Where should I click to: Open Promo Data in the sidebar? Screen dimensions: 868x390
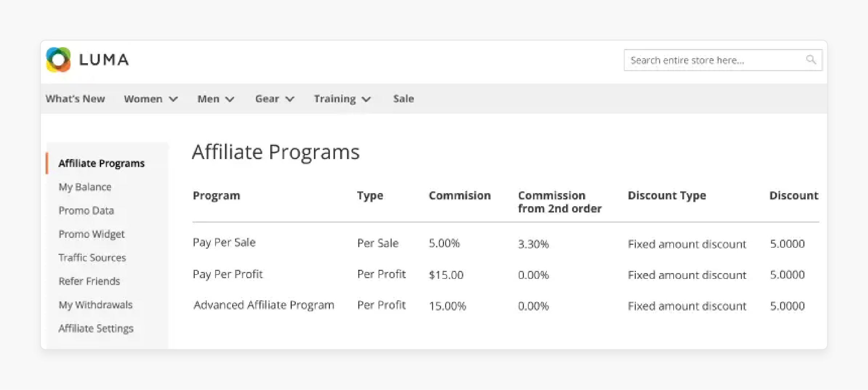[86, 211]
